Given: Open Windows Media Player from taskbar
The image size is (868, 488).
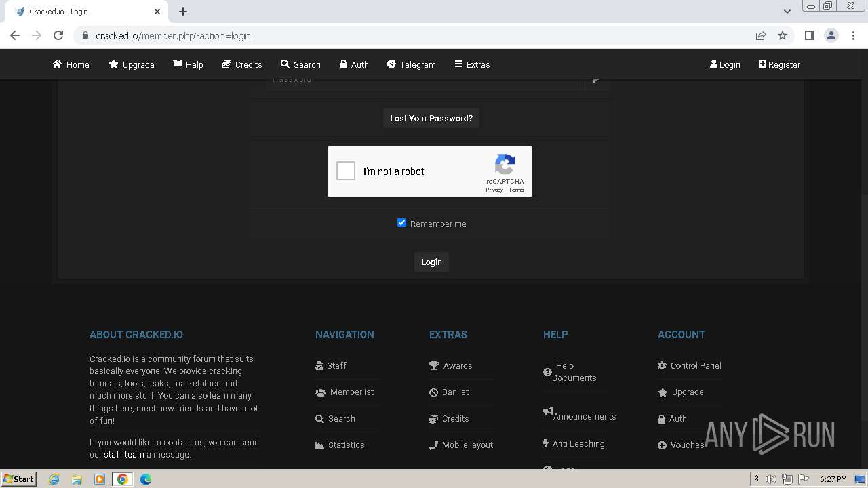Looking at the screenshot, I should click(100, 479).
